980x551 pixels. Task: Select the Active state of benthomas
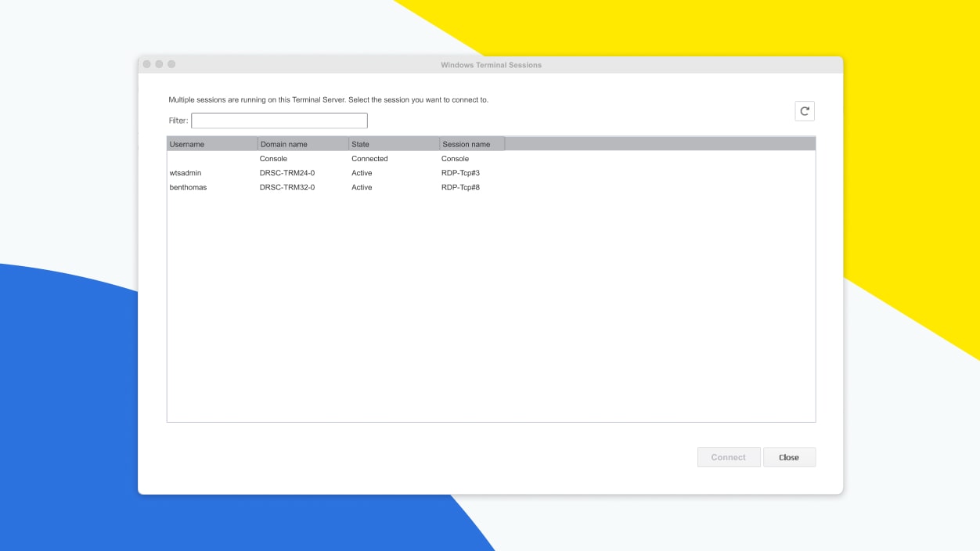(362, 187)
